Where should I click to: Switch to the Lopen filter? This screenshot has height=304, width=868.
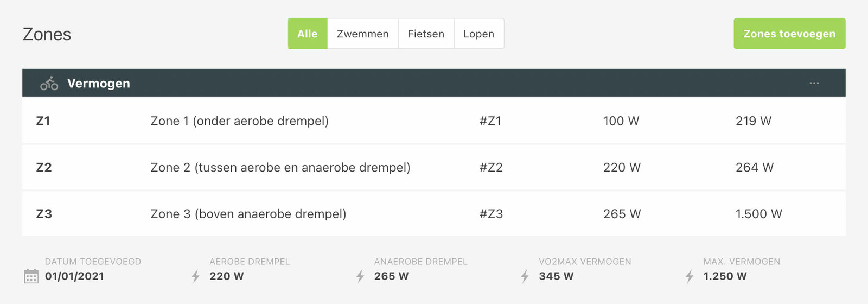[478, 34]
